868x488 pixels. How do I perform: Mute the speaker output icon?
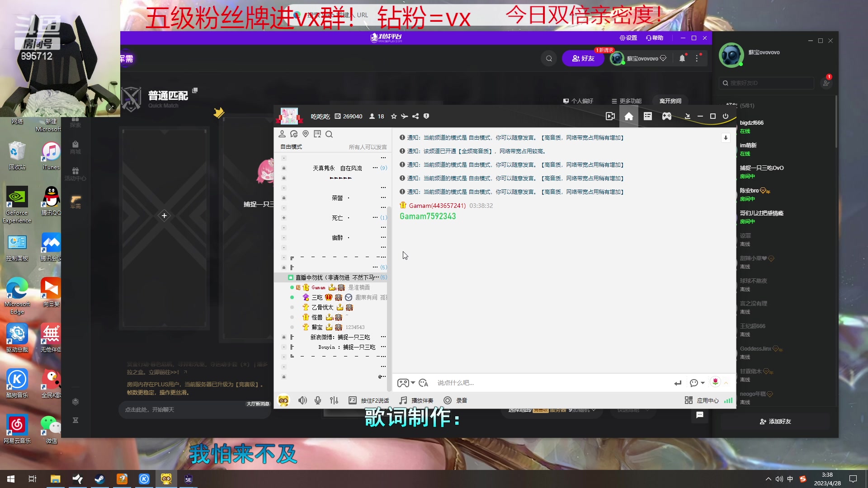click(302, 400)
